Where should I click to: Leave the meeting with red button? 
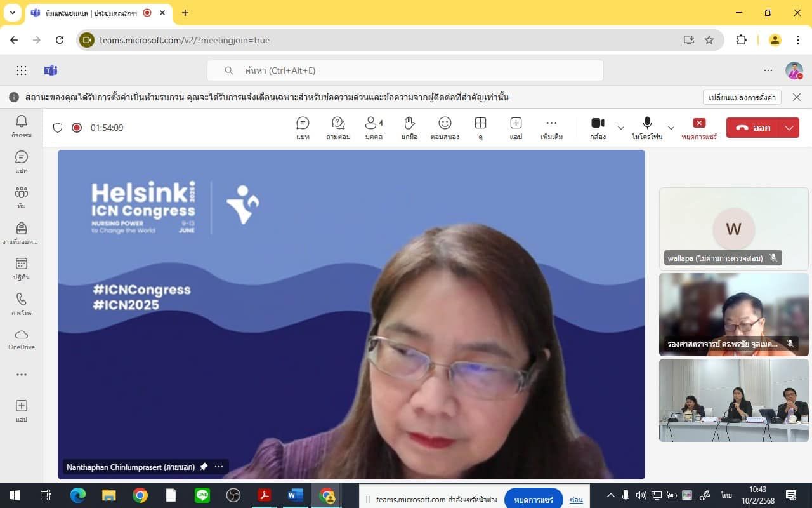click(x=754, y=128)
